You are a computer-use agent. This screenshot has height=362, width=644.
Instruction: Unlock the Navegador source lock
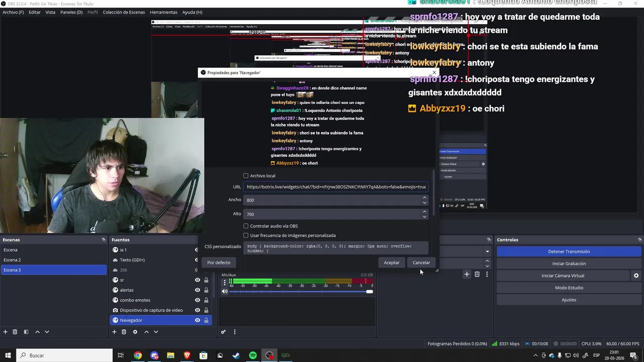(206, 320)
